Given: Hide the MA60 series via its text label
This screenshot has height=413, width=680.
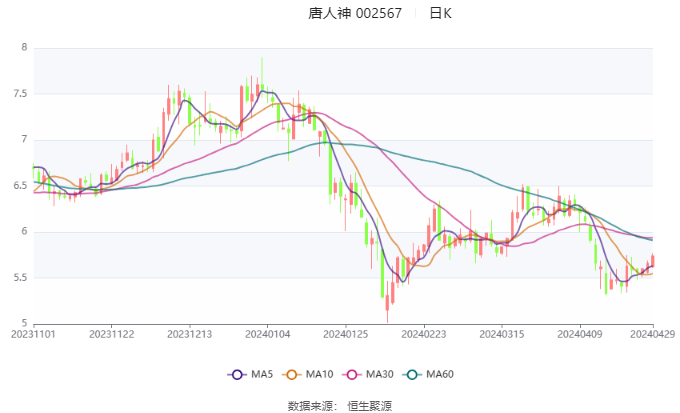Looking at the screenshot, I should (440, 374).
